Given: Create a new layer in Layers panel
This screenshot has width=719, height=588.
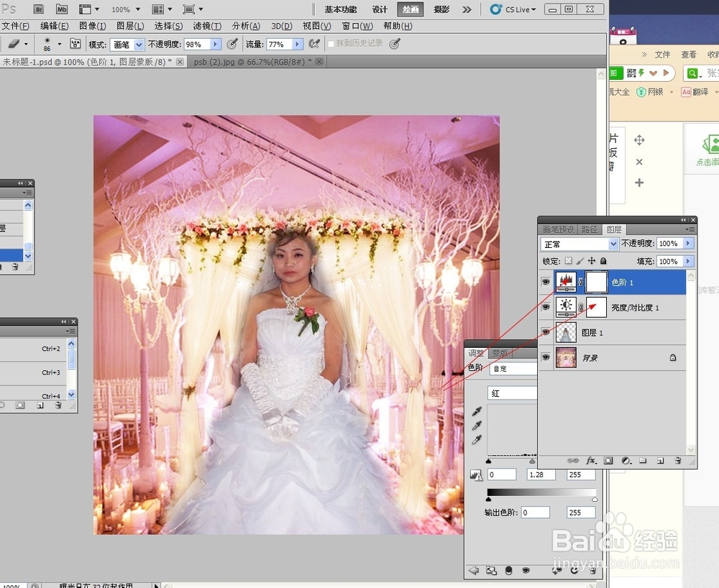Looking at the screenshot, I should coord(660,461).
